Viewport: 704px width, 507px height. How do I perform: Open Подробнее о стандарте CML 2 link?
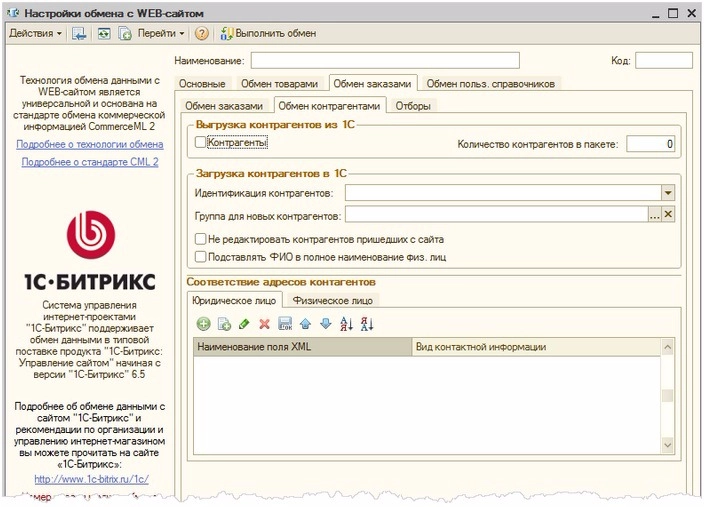coord(90,162)
